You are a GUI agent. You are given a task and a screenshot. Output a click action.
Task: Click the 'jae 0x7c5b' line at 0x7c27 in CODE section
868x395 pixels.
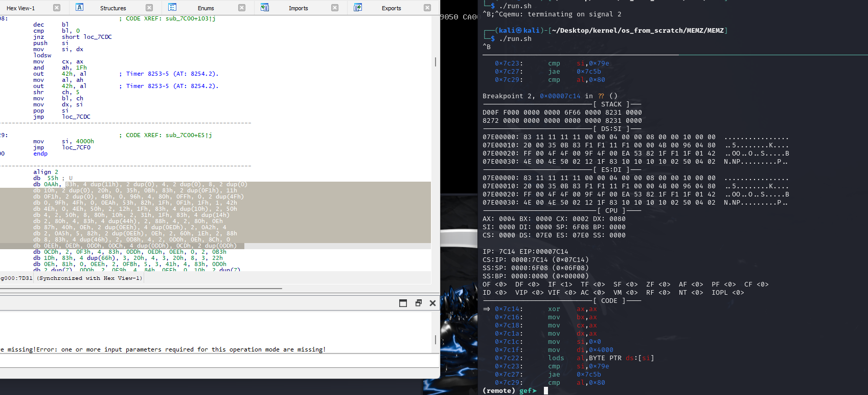coord(548,375)
